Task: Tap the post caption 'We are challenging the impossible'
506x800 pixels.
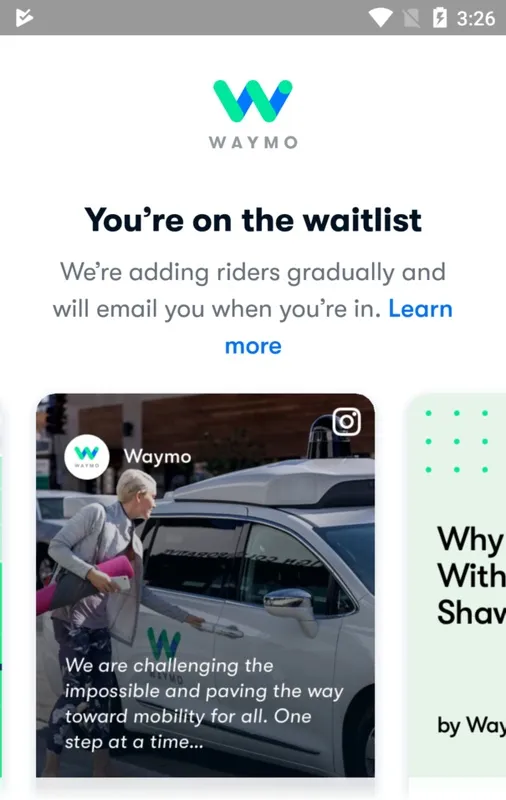Action: coord(204,703)
